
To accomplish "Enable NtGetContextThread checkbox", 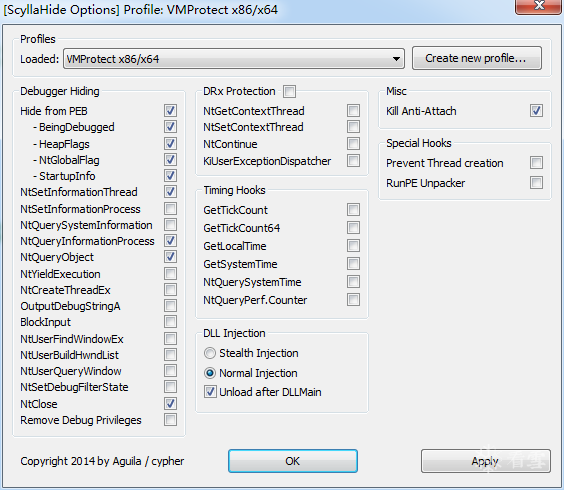I will pyautogui.click(x=354, y=110).
